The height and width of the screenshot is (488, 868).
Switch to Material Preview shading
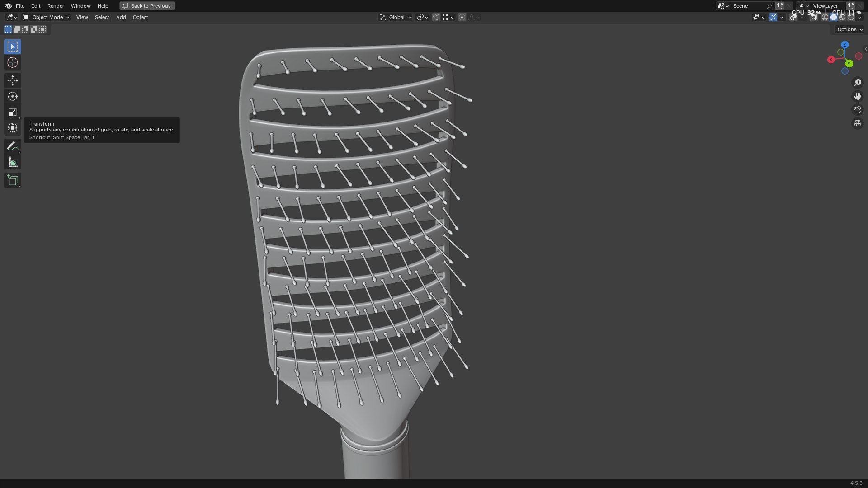click(842, 17)
